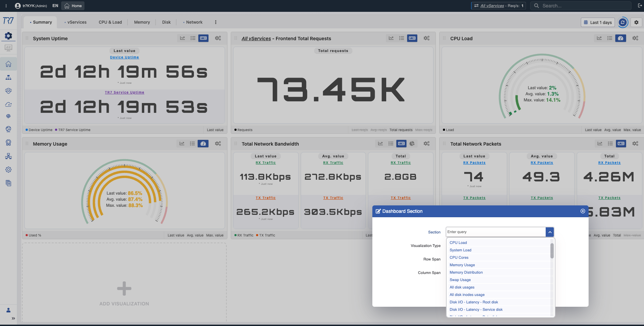Viewport: 644px width, 326px height.
Task: Choose Swap Usage from the section list
Action: [460, 280]
